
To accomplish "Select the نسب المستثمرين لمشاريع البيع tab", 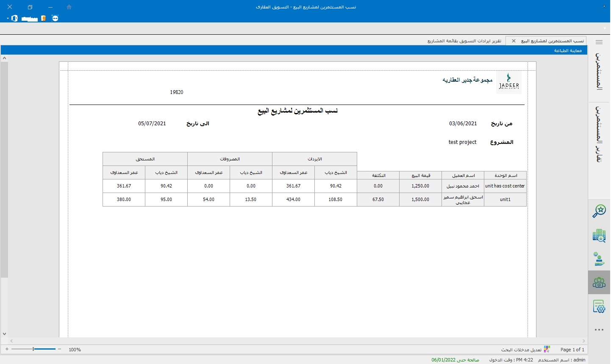I will coord(552,41).
